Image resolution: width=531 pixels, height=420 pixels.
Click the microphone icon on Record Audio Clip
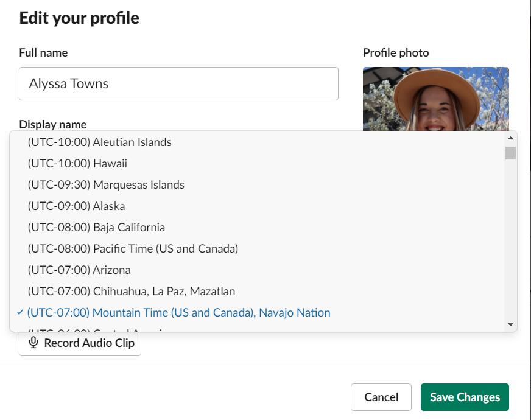tap(34, 343)
